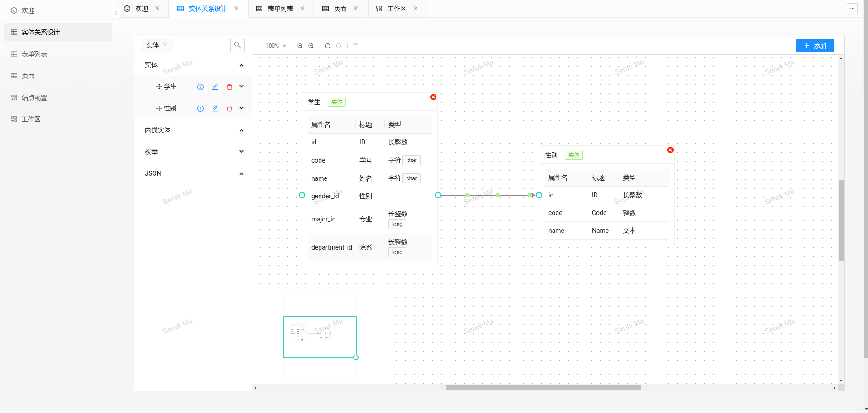
Task: Collapse the 内嵌实体 section
Action: pyautogui.click(x=242, y=130)
